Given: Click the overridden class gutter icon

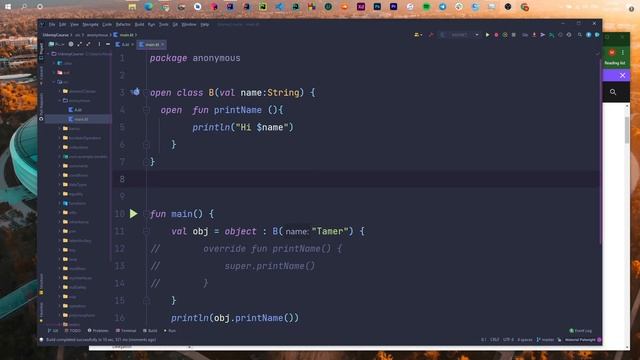Looking at the screenshot, I should pos(136,92).
